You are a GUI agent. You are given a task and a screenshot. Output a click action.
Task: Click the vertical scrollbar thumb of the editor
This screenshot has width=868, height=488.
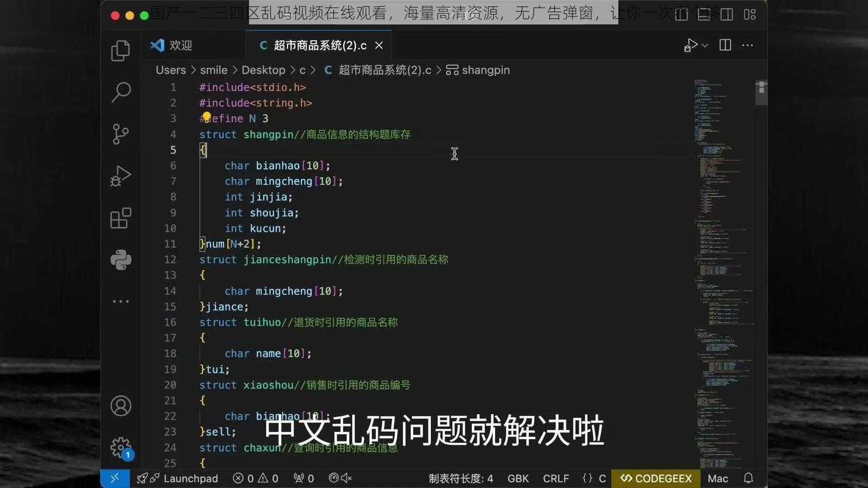(x=761, y=91)
